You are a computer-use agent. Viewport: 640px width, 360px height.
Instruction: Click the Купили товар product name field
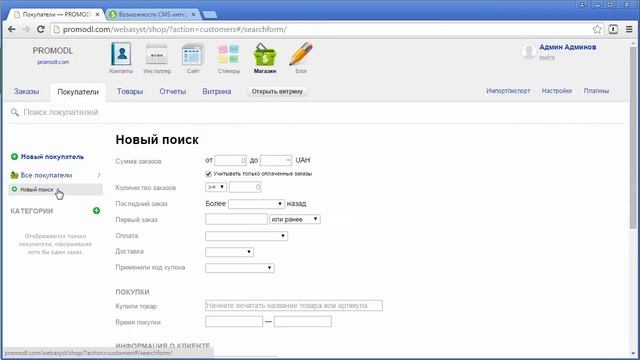294,306
